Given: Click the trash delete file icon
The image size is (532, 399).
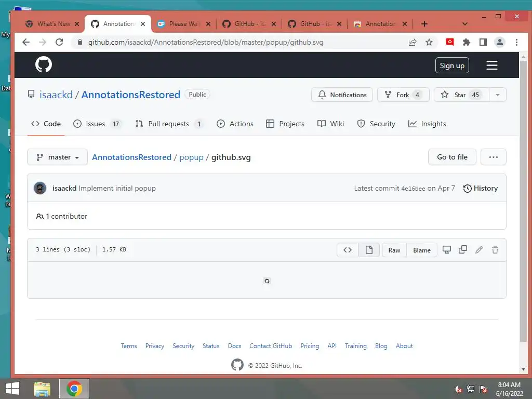Looking at the screenshot, I should [495, 250].
